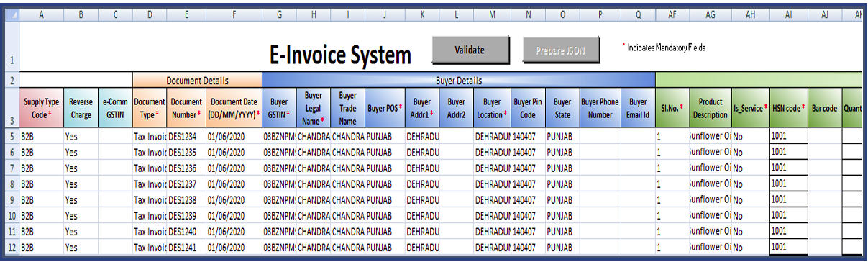Click the HSN code header cell
868x262 pixels.
pyautogui.click(x=789, y=108)
